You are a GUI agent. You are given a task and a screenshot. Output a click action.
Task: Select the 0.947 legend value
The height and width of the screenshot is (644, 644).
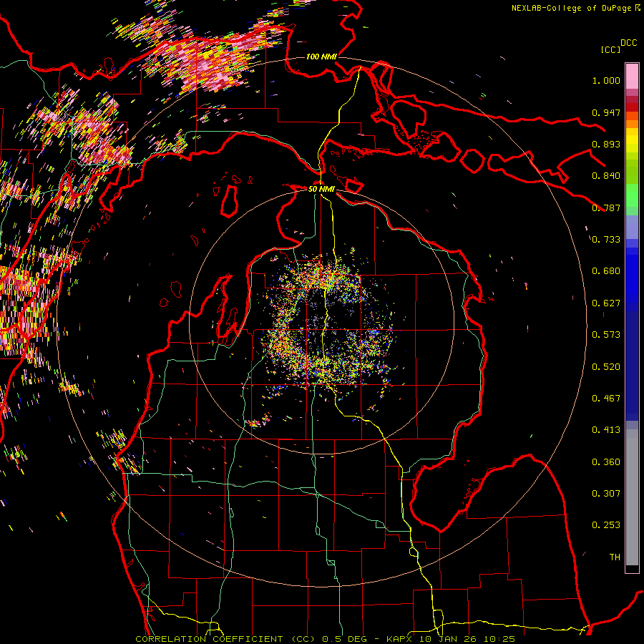pos(606,112)
